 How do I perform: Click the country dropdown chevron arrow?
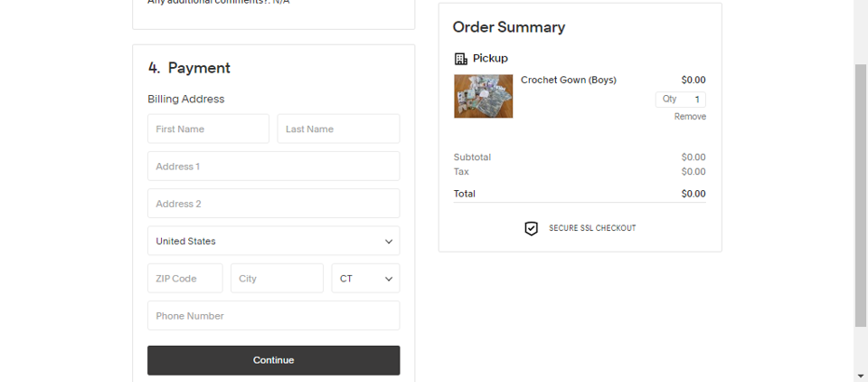[389, 242]
